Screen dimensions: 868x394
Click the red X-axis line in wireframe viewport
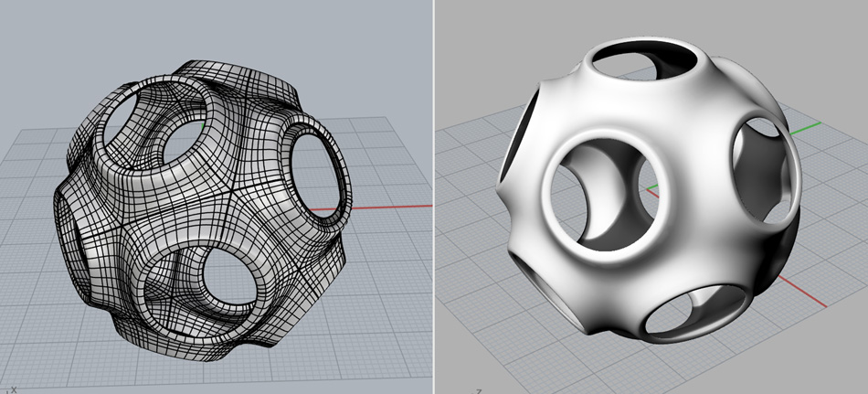click(x=384, y=205)
